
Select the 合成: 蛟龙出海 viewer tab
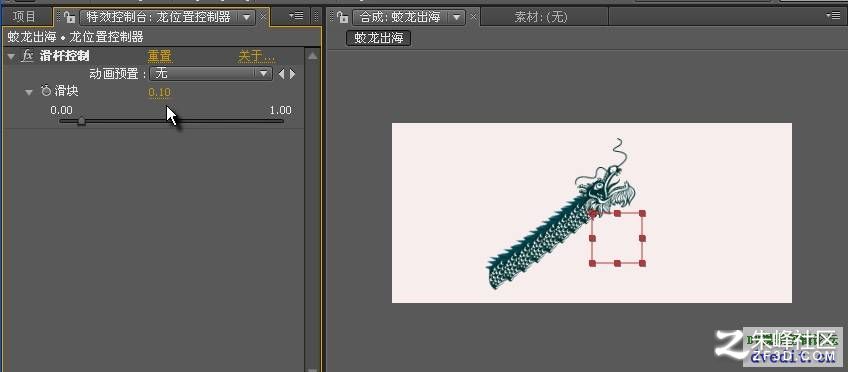click(400, 17)
